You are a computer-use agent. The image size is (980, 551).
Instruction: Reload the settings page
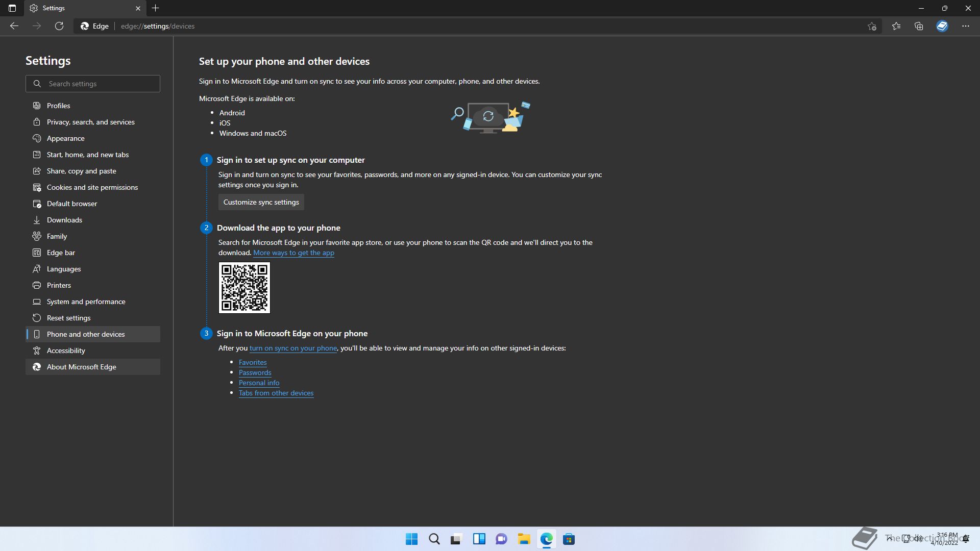[x=59, y=26]
